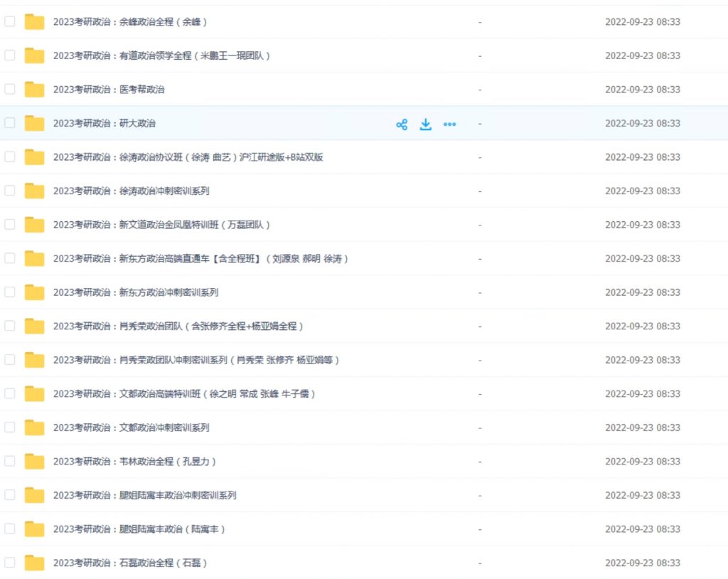Click folder icon of 文都政治高端特训班 row
This screenshot has height=579, width=728.
tap(34, 394)
